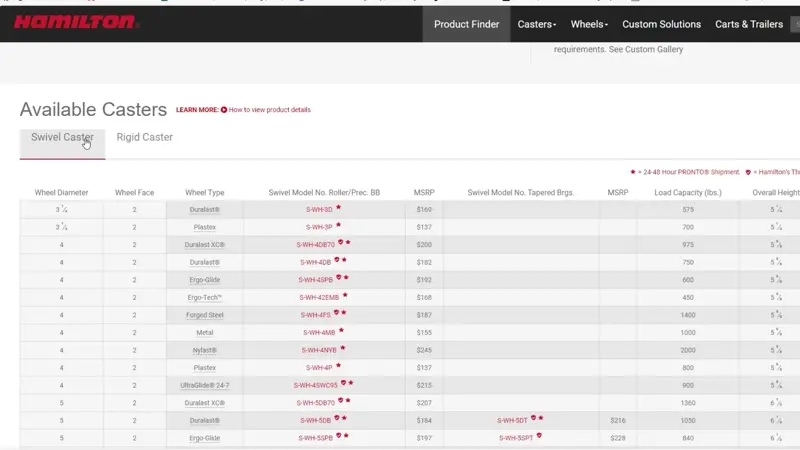800x450 pixels.
Task: Open Custom Solutions page
Action: point(661,24)
